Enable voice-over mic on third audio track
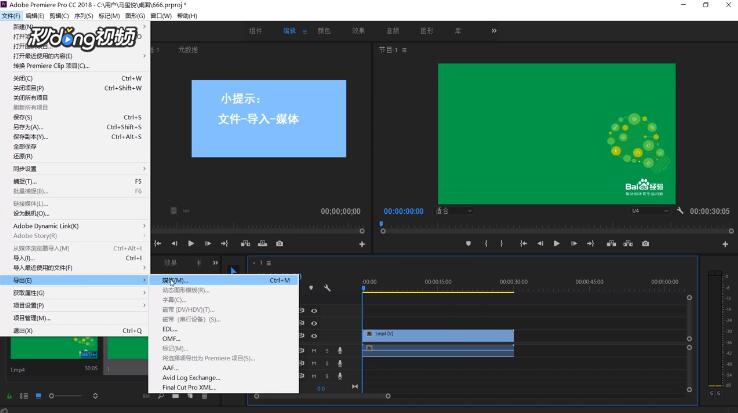 pos(340,376)
